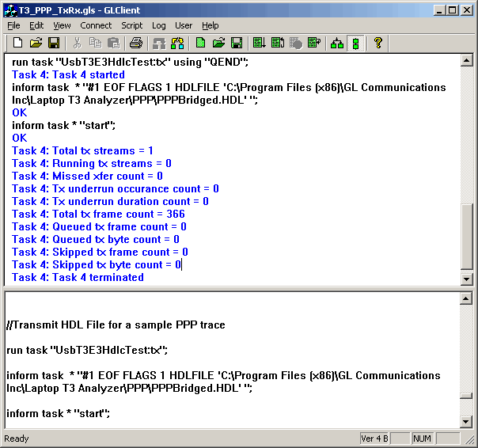The image size is (478, 448).
Task: Click the green New script icon
Action: pos(200,43)
